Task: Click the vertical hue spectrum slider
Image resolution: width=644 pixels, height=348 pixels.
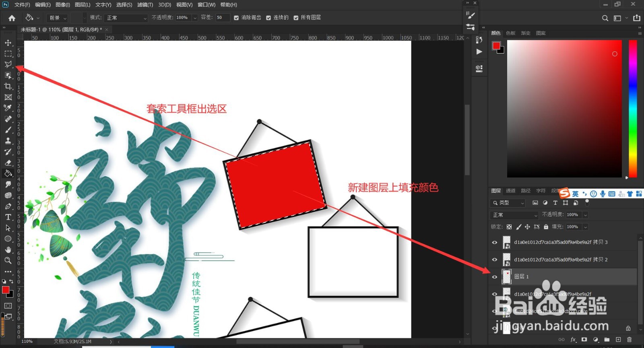Action: click(633, 109)
